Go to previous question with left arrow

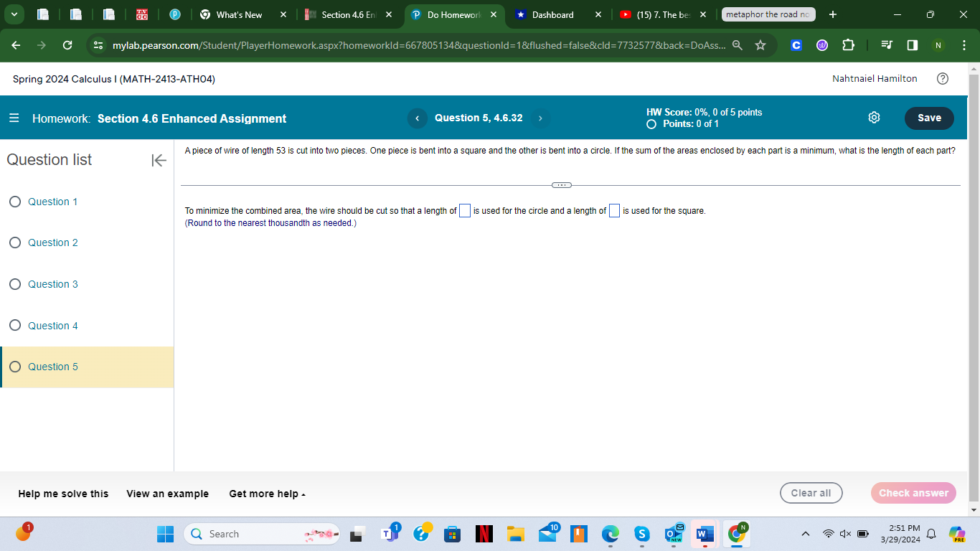tap(417, 118)
